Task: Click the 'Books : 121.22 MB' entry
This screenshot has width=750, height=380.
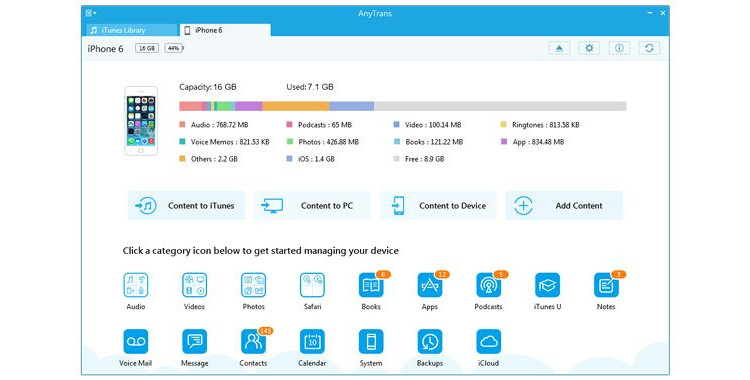Action: (429, 142)
